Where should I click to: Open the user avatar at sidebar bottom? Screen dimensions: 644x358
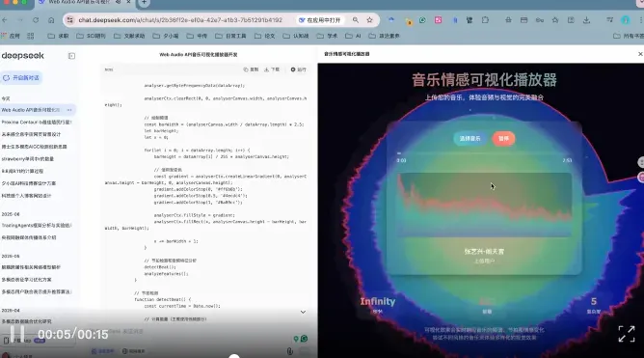(x=6, y=355)
